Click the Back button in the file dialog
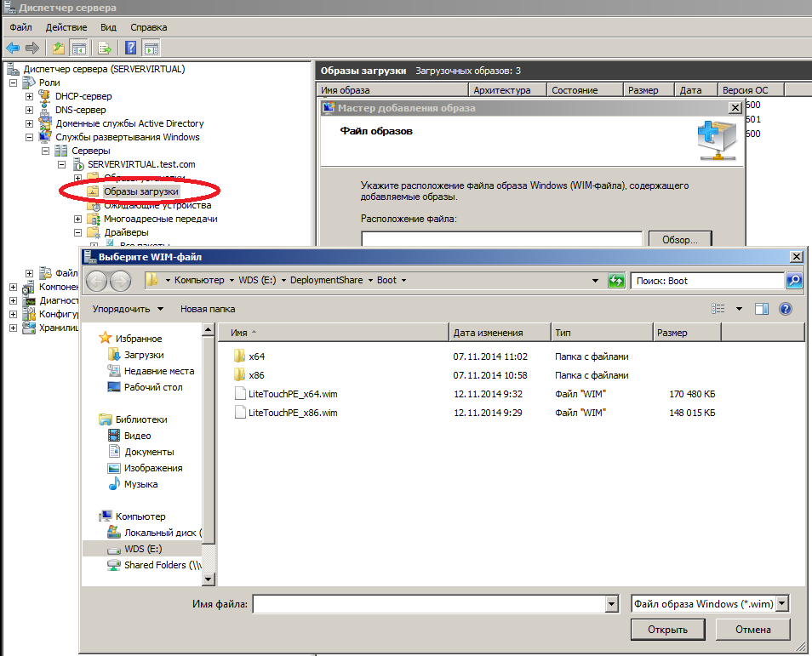This screenshot has width=812, height=656. tap(96, 281)
